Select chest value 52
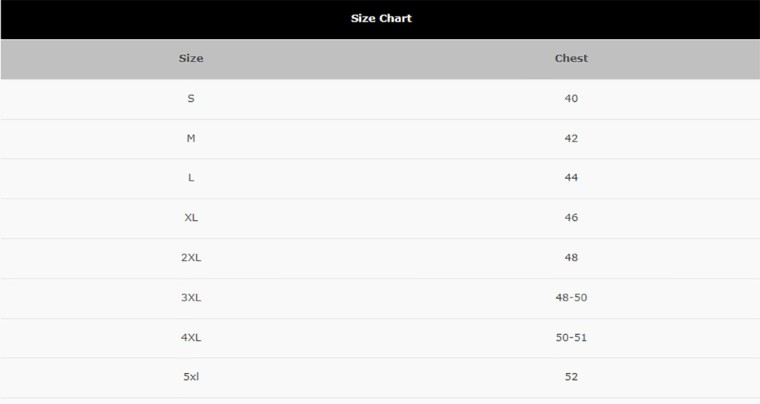 (571, 377)
